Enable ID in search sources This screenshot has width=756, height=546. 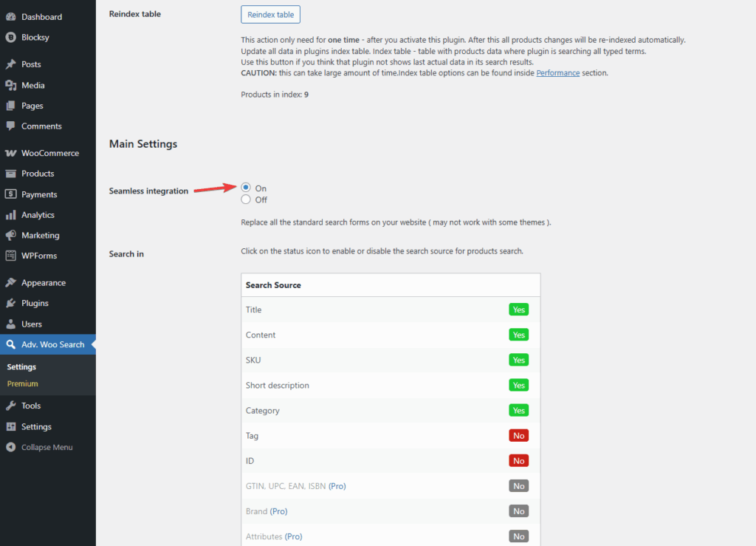click(518, 460)
